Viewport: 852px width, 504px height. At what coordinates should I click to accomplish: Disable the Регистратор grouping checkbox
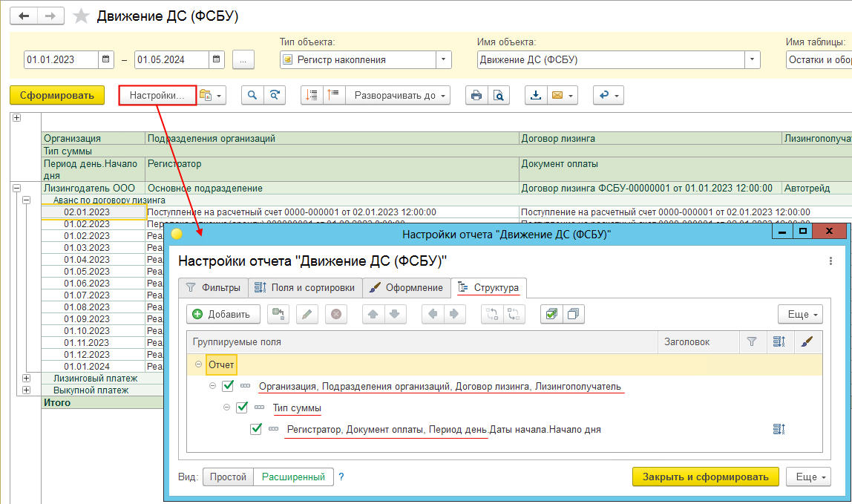point(256,429)
